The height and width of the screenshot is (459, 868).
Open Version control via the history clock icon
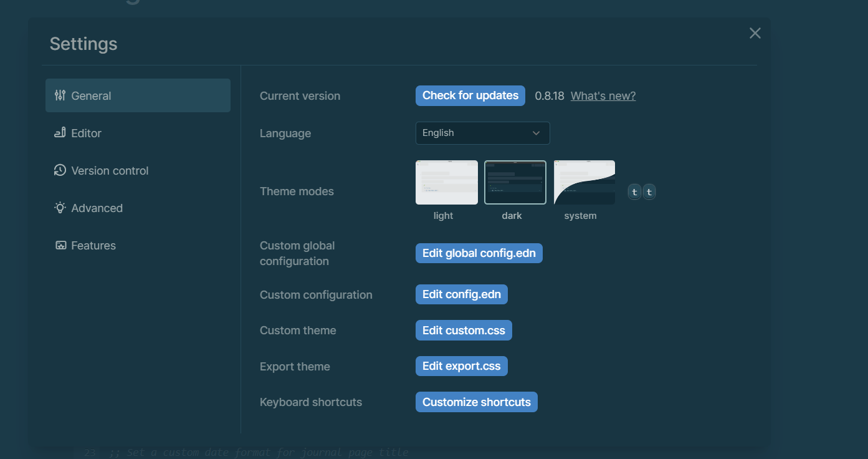[59, 170]
